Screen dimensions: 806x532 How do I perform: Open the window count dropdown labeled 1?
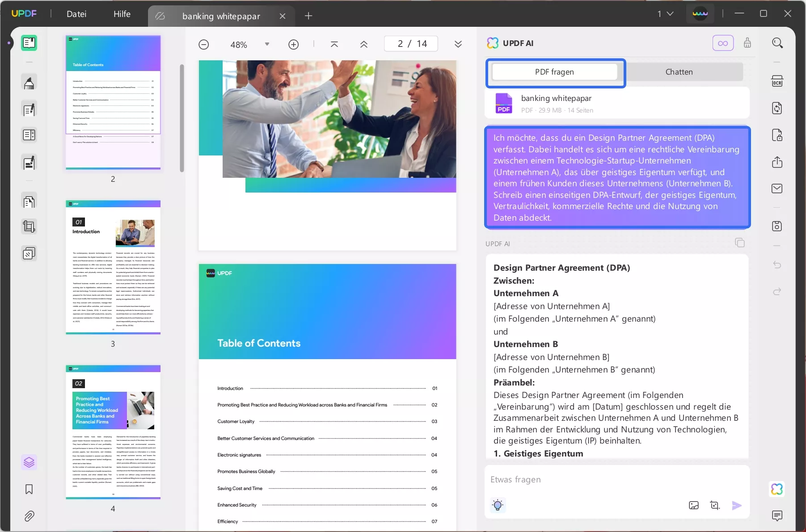(x=665, y=14)
